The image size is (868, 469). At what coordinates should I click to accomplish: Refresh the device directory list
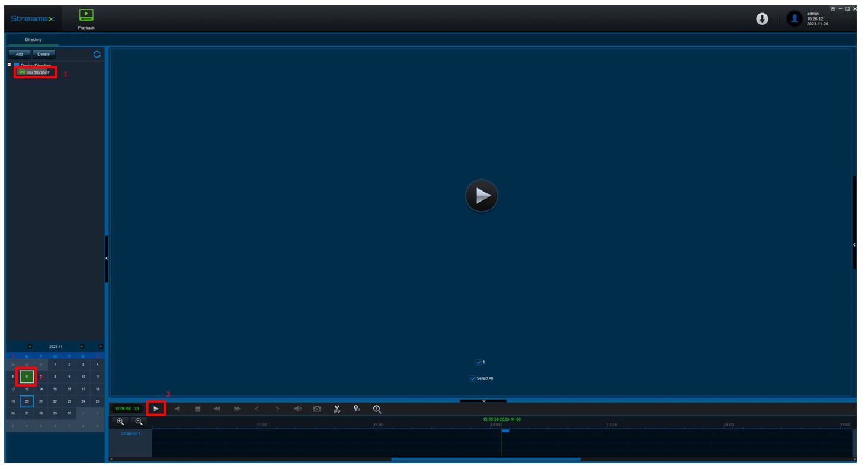[x=97, y=54]
